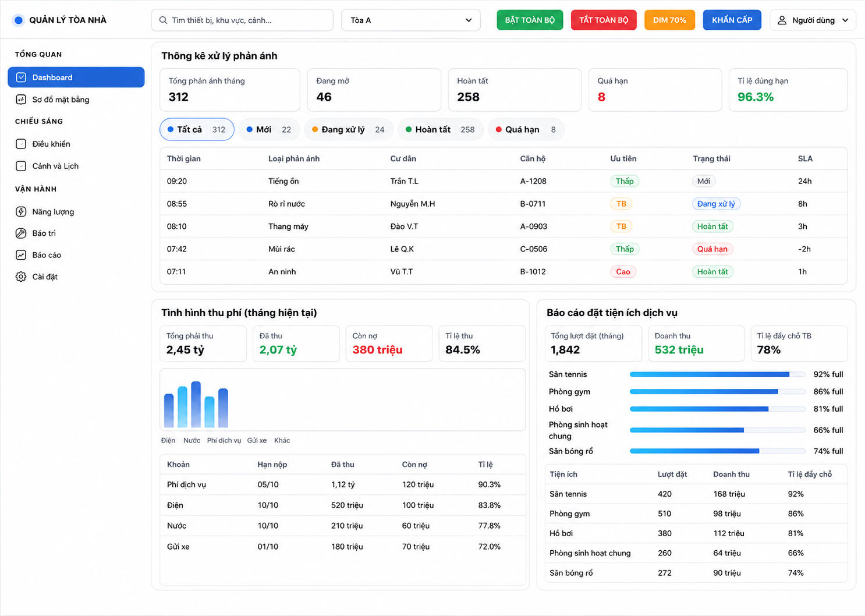Open the Cài đặt gear icon
Image resolution: width=865 pixels, height=616 pixels.
tap(21, 277)
